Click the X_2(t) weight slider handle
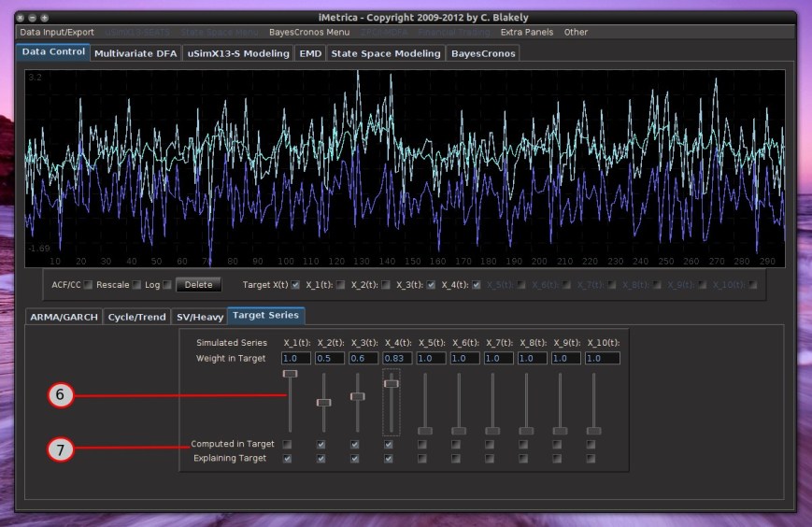 coord(323,403)
